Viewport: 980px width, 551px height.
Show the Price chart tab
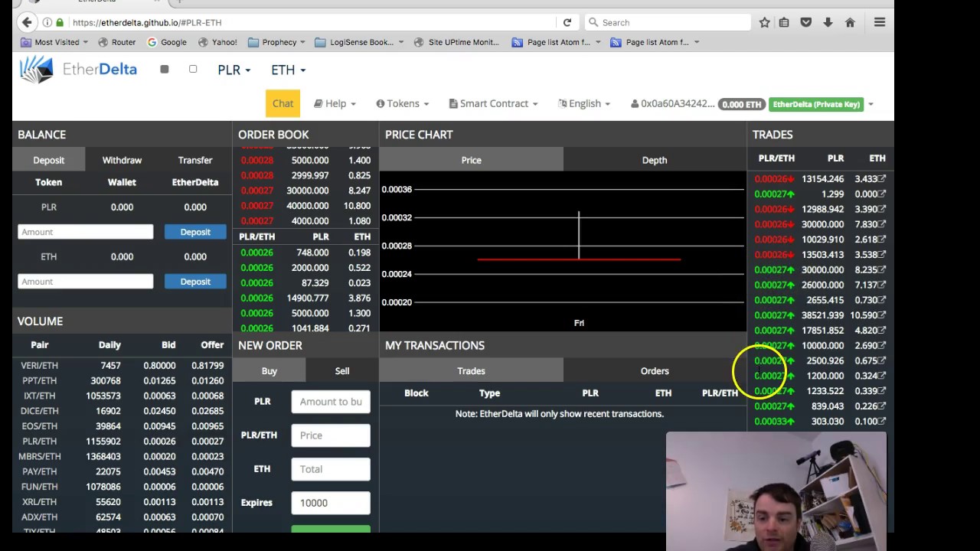pyautogui.click(x=471, y=160)
